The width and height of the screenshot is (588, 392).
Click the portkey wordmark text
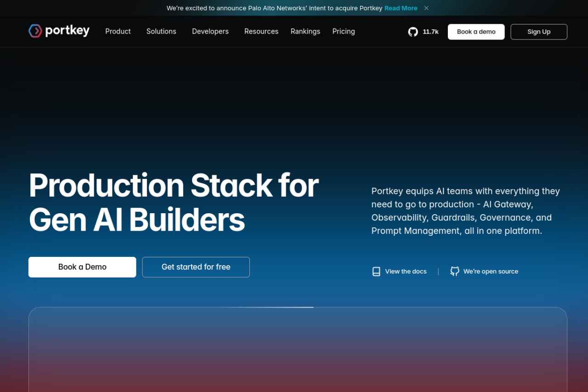coord(68,31)
